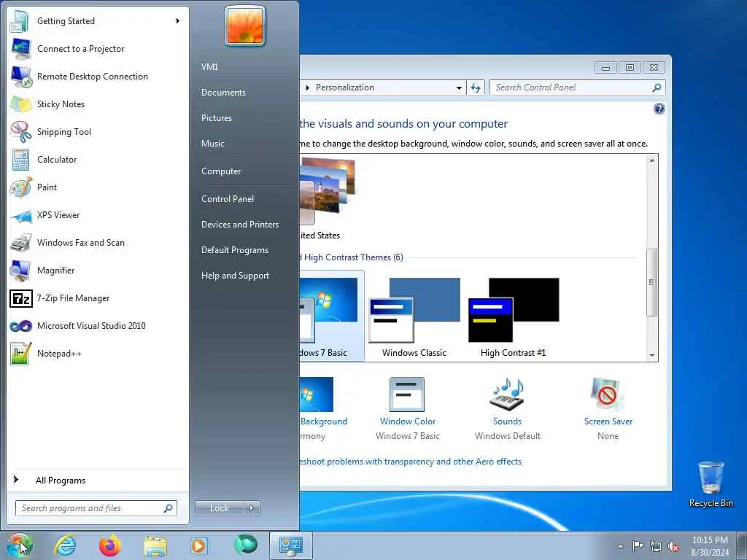The image size is (747, 560).
Task: Open Devices and Printers
Action: (239, 225)
